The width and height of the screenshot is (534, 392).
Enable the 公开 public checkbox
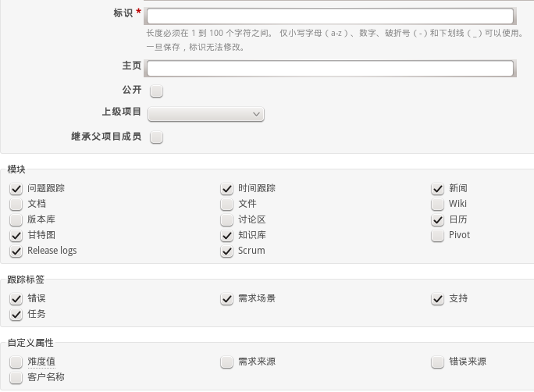[x=157, y=91]
